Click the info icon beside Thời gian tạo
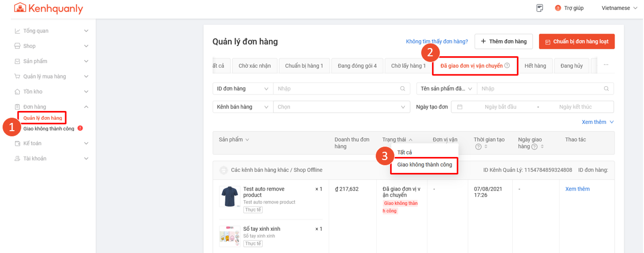The width and height of the screenshot is (644, 253). [x=478, y=147]
